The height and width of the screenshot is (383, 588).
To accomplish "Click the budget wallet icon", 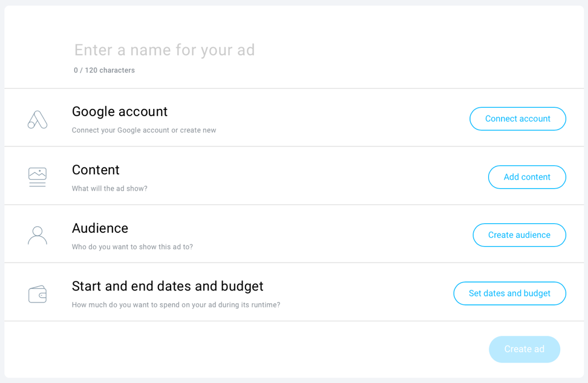I will pos(38,294).
